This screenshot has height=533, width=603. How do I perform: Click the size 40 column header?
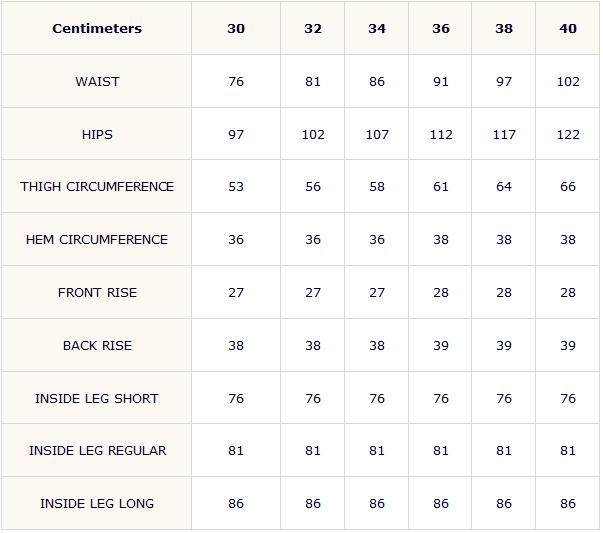point(568,28)
